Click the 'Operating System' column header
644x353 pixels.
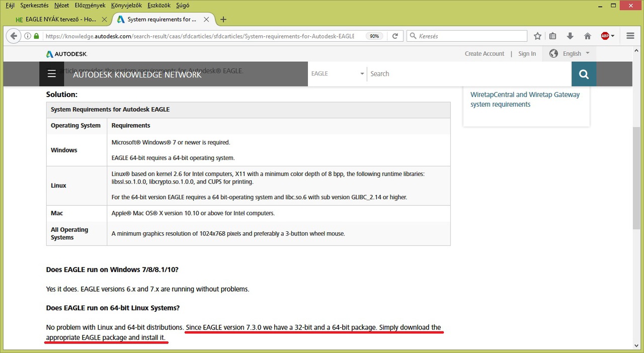[x=75, y=126]
